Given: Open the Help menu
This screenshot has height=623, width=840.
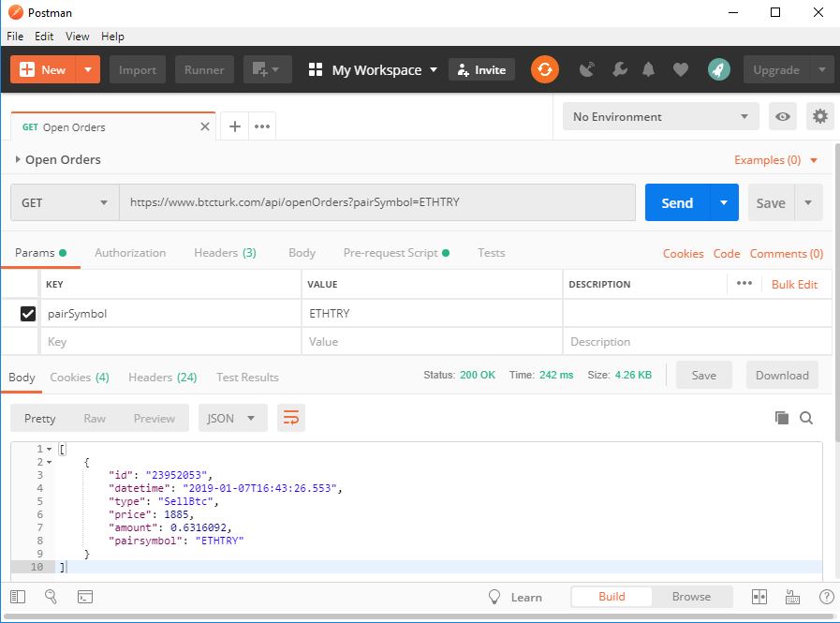Looking at the screenshot, I should click(112, 36).
